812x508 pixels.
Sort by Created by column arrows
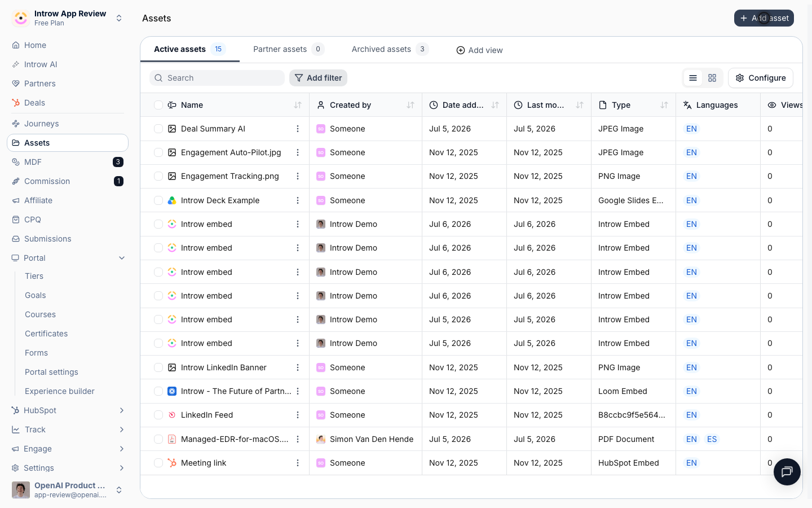pyautogui.click(x=411, y=105)
